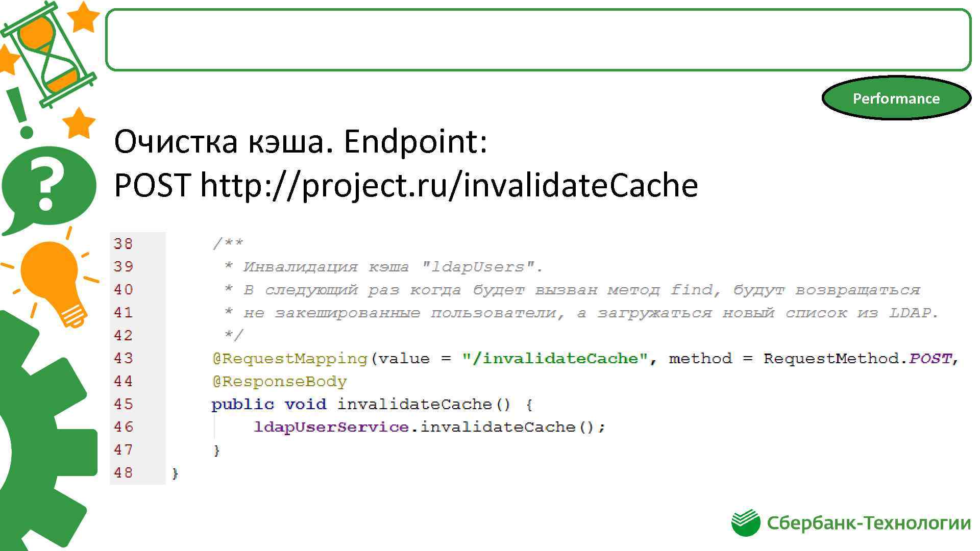Click line number 43 in gutter

124,358
